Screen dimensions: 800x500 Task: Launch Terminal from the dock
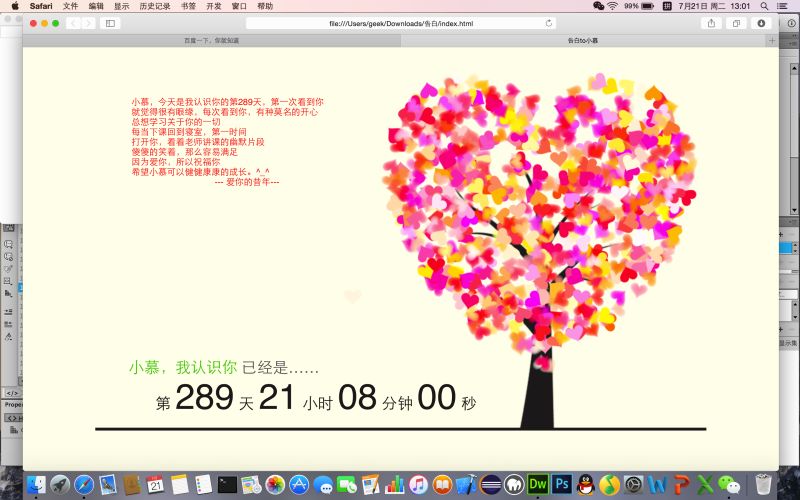pos(227,484)
